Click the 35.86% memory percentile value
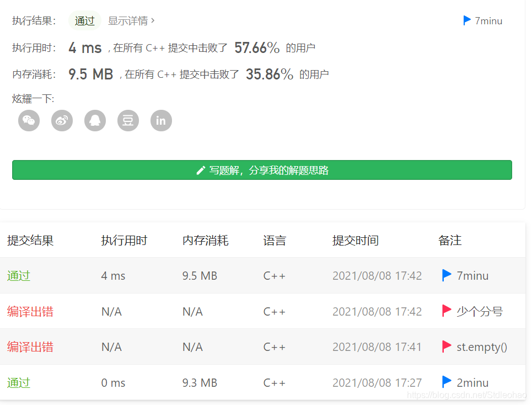532x405 pixels. 270,74
